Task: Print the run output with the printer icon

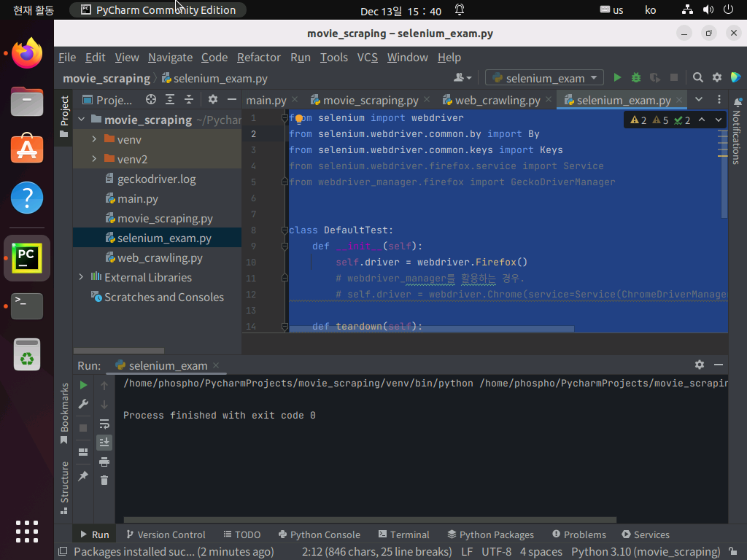Action: coord(104,462)
